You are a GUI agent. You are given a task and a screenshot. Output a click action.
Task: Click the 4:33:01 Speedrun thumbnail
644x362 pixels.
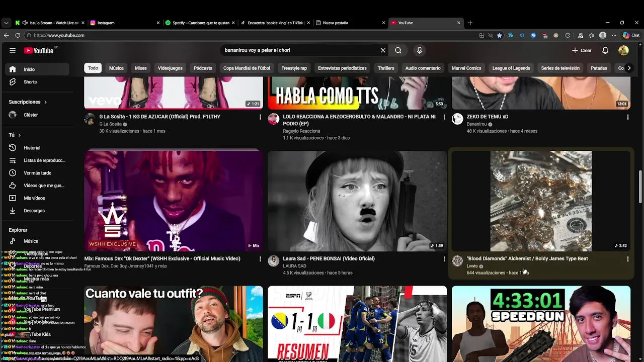coord(541,324)
